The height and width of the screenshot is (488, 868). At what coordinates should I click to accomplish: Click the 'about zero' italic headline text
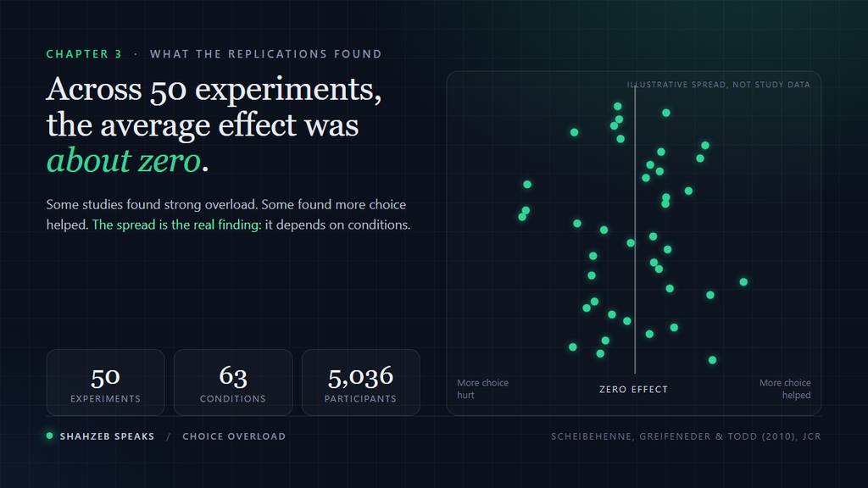pyautogui.click(x=124, y=160)
